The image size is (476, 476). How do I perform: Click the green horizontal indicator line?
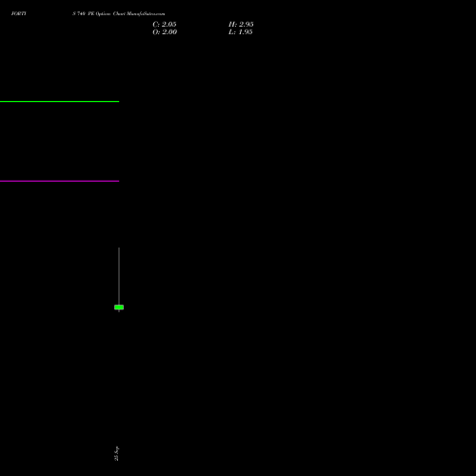[59, 102]
